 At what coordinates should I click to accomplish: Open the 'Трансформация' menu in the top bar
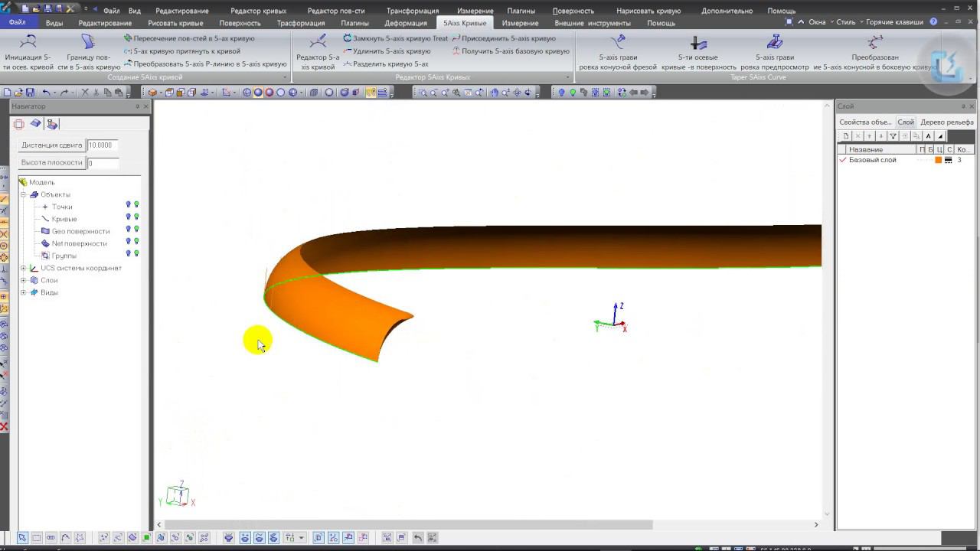click(412, 11)
